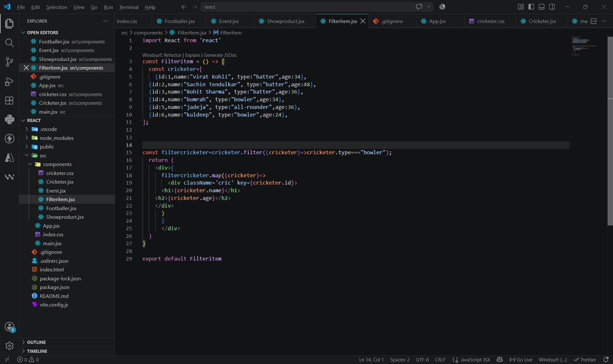
Task: Expand the node_modules folder
Action: 27,138
